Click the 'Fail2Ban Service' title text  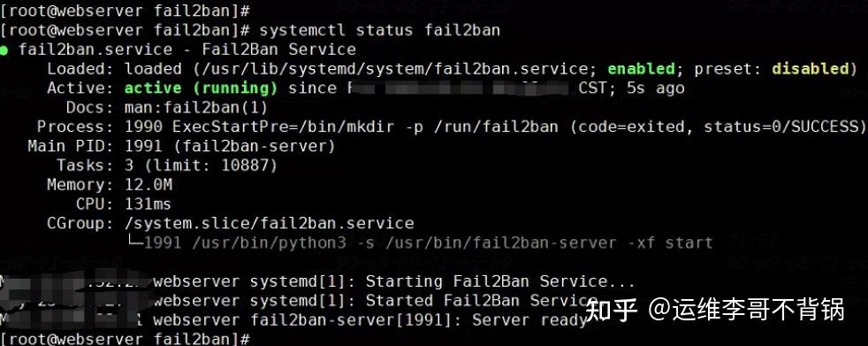[x=278, y=50]
